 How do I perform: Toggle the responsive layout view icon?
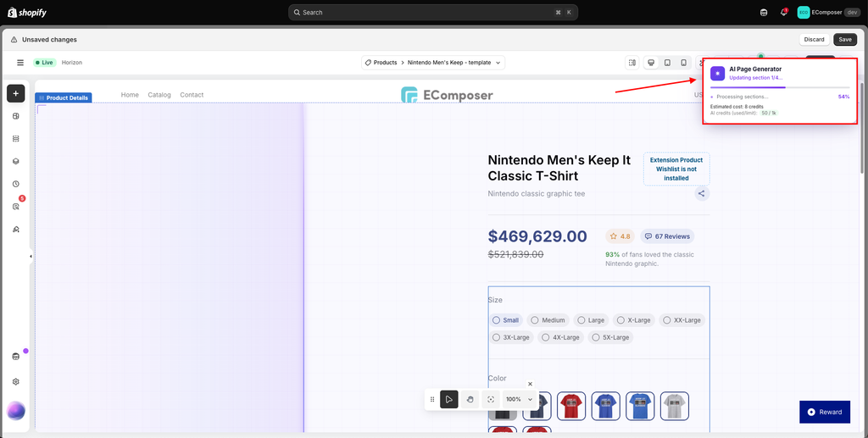click(632, 63)
